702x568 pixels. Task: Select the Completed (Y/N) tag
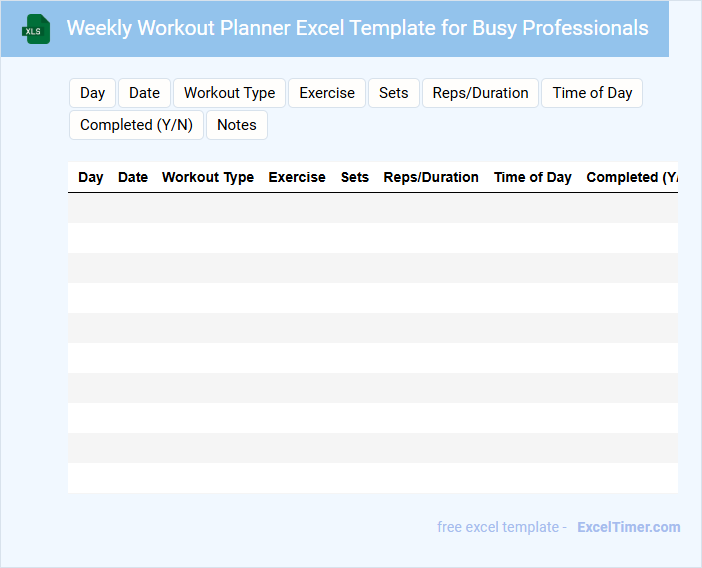[136, 125]
